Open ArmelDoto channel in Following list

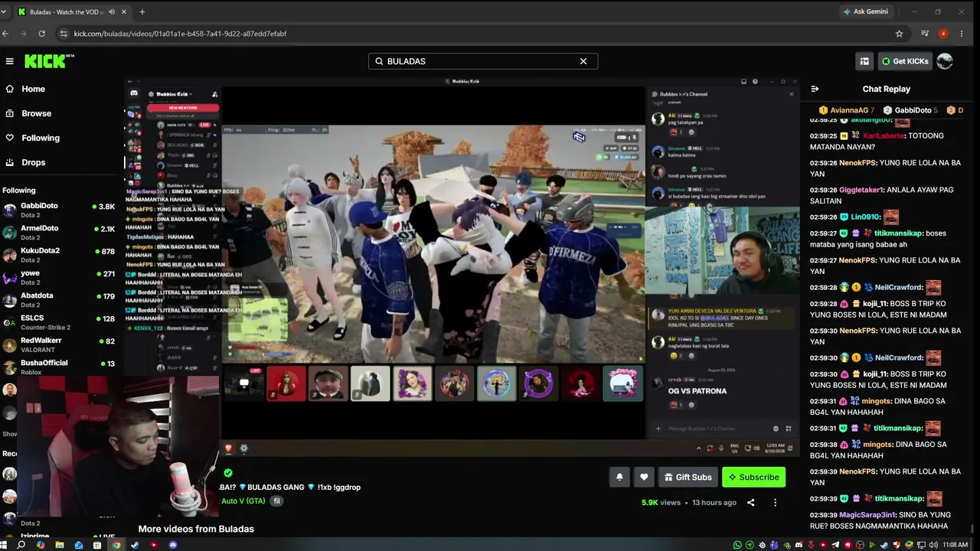(60, 233)
